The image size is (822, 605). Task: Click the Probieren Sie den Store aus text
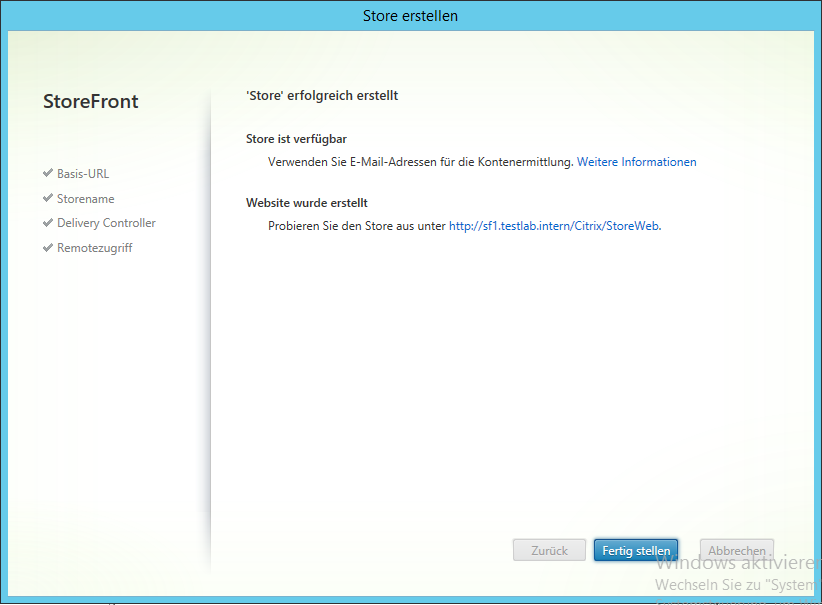(x=356, y=226)
